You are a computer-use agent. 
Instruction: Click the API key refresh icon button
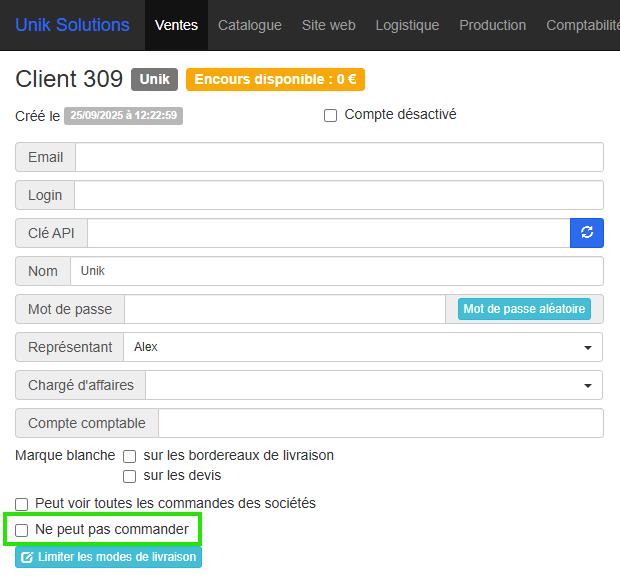coord(587,233)
